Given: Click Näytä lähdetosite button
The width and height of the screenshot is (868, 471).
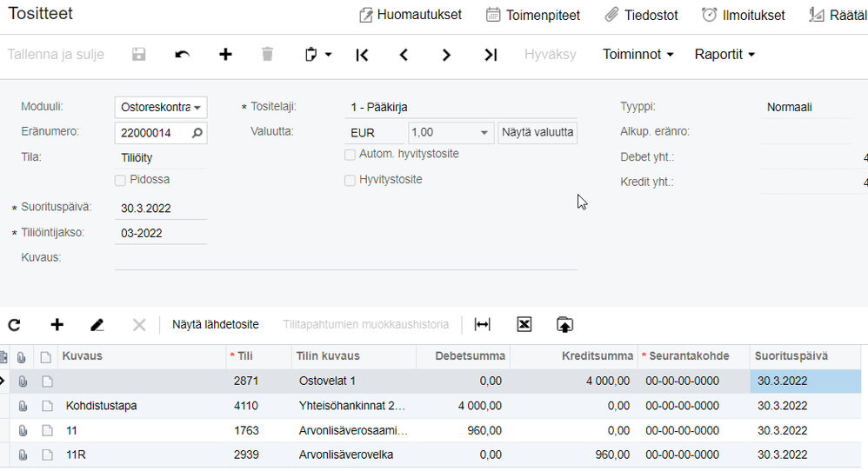Looking at the screenshot, I should (215, 324).
